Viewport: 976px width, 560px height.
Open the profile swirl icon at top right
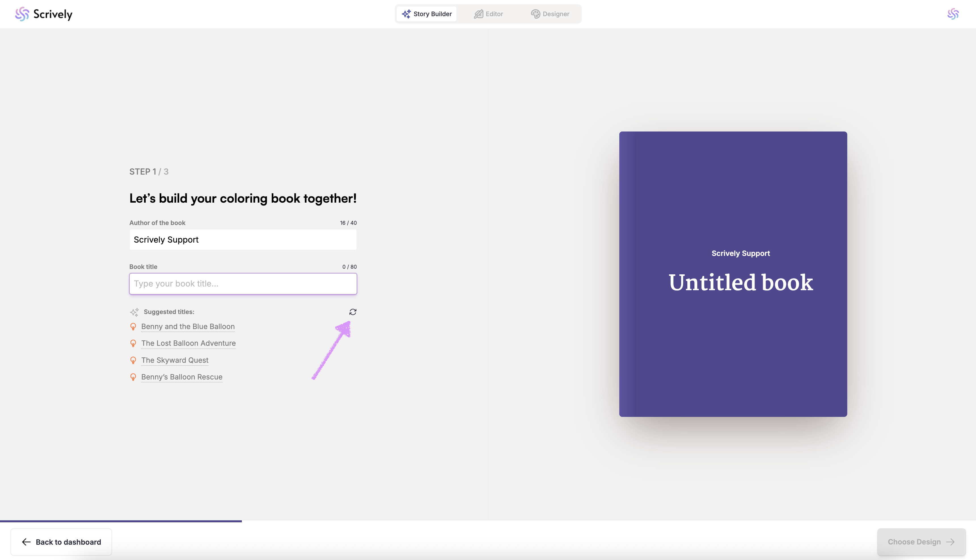point(952,14)
